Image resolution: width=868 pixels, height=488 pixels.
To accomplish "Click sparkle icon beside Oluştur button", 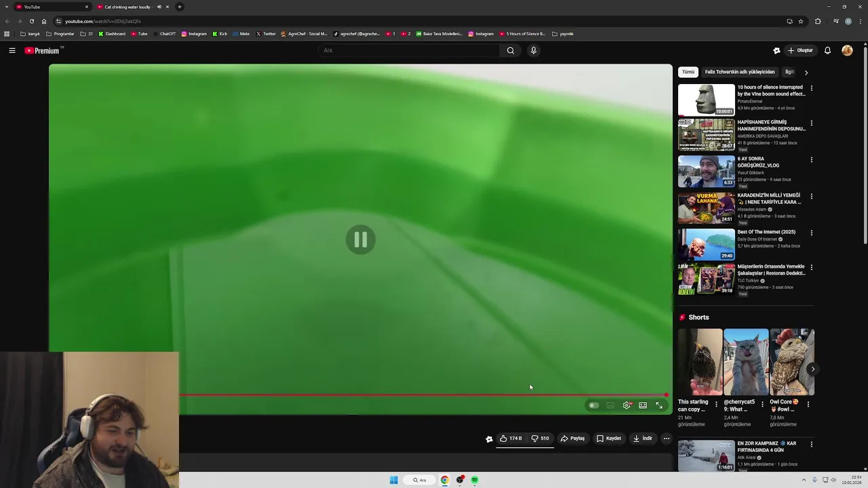I will point(776,50).
